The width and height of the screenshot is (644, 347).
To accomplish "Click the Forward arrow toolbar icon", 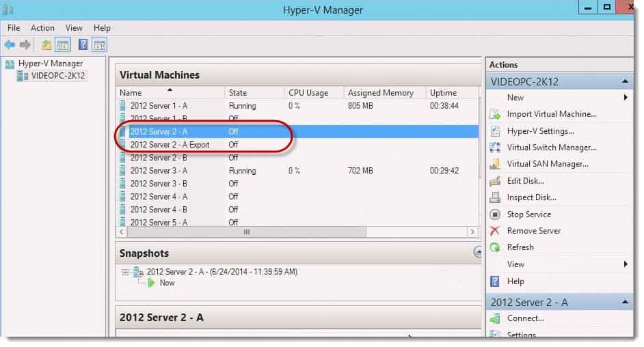I will point(25,44).
